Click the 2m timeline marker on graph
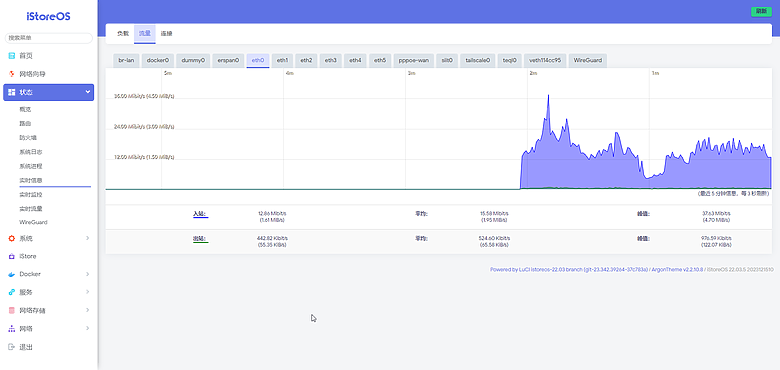 tap(533, 73)
